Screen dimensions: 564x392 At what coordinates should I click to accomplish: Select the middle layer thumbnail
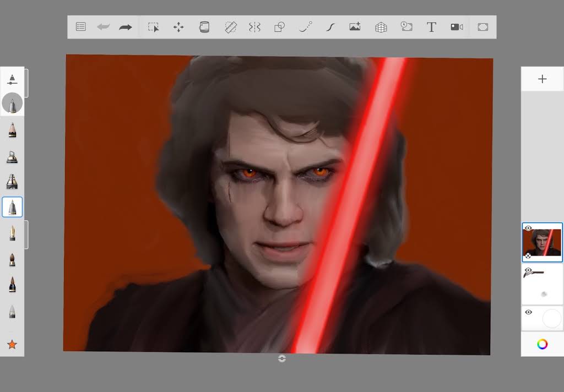point(543,284)
